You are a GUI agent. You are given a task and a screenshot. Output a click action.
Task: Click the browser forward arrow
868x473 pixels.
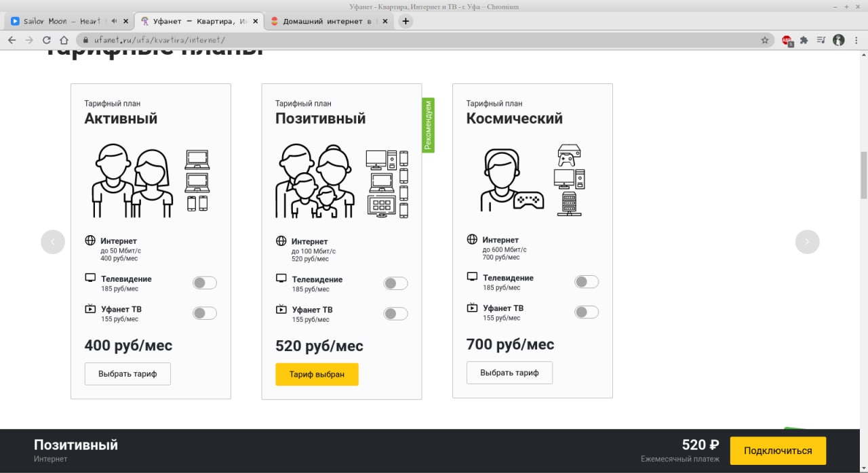tap(29, 40)
